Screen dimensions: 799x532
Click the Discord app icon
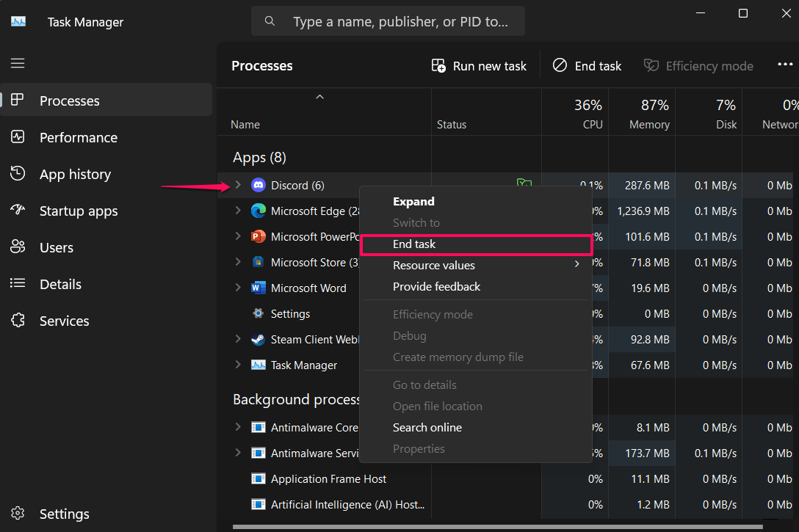[258, 186]
